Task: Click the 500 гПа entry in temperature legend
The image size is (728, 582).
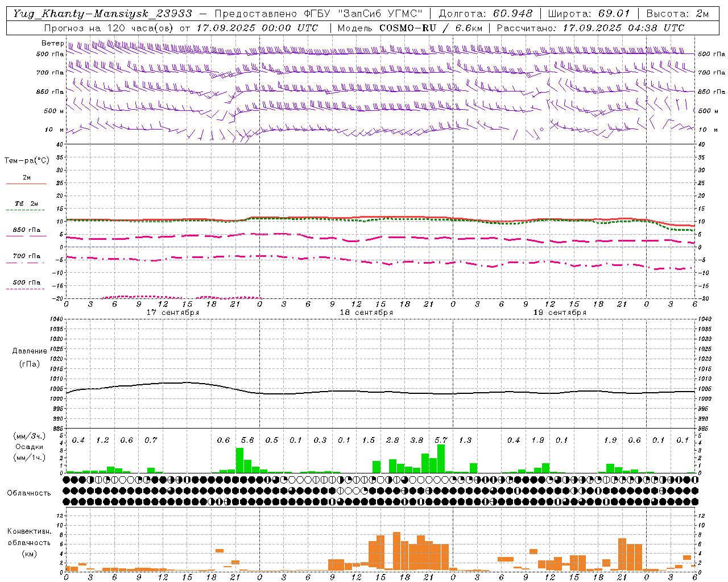Action: (27, 282)
